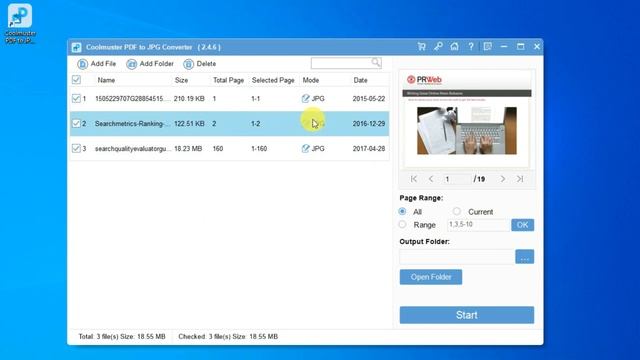Click the 1-160 selected page cell
This screenshot has width=640, height=360.
click(x=259, y=149)
